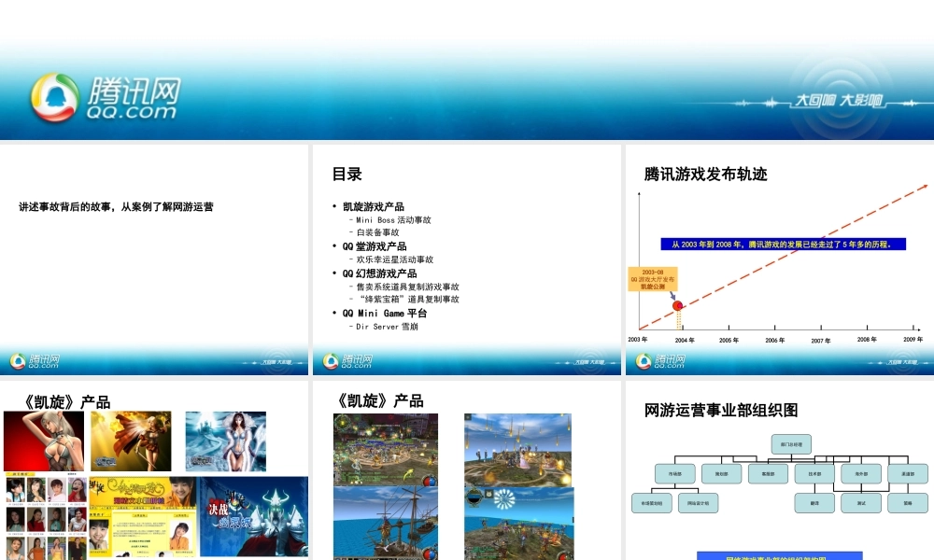Click the sailing ship game screenshot
934x560 pixels.
pyautogui.click(x=386, y=523)
